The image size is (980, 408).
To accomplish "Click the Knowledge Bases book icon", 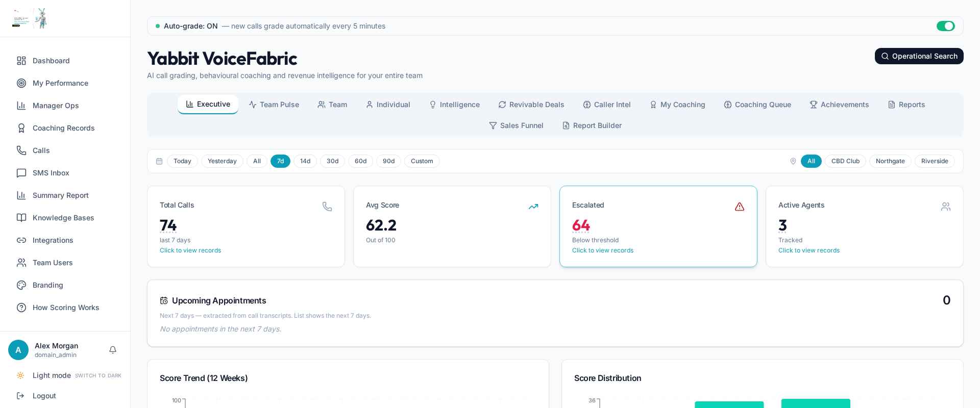I will [21, 218].
